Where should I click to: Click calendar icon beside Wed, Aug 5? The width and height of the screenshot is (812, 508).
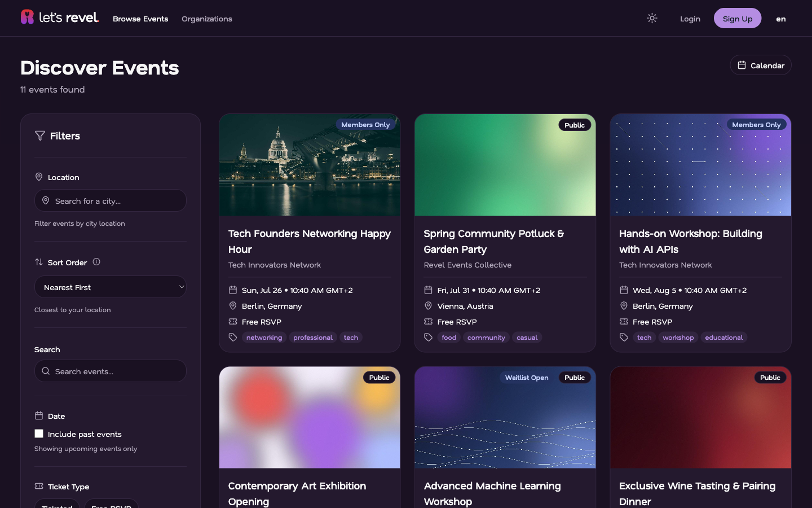click(x=624, y=290)
